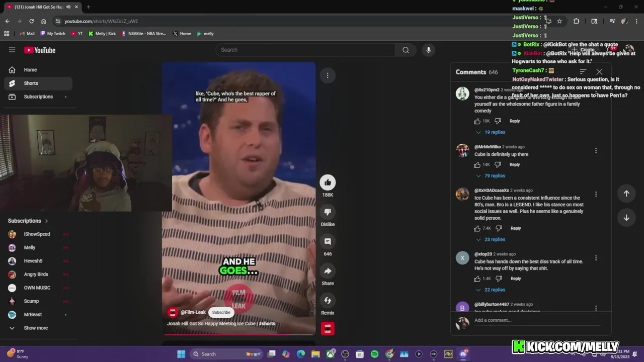Open the Mail bookmark
The image size is (644, 362).
pos(27,34)
